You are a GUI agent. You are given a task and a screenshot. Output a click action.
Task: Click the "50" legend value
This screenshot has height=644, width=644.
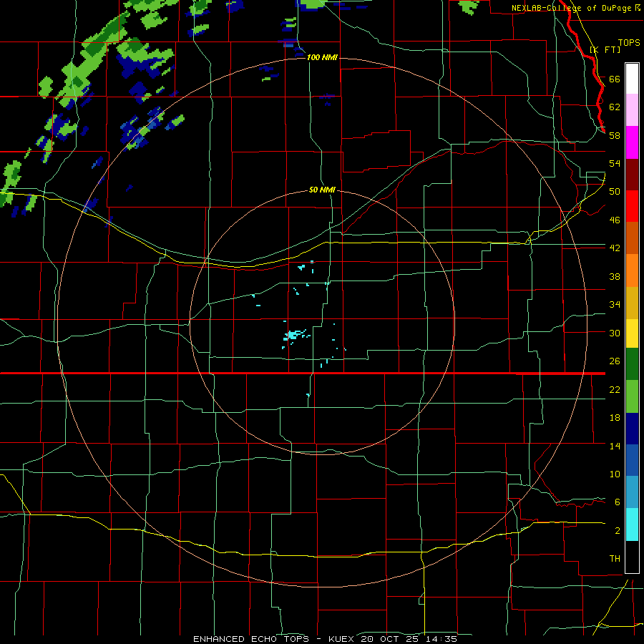point(615,192)
